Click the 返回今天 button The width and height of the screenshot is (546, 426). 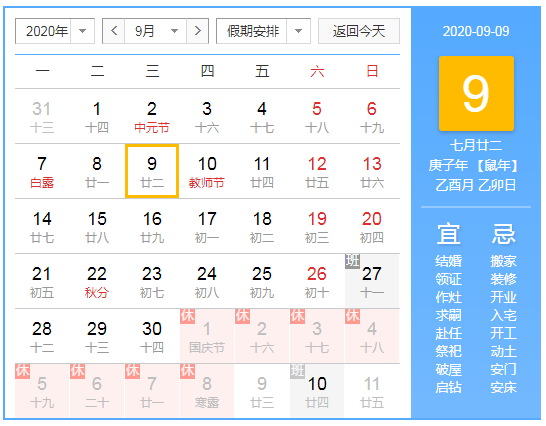coord(359,31)
